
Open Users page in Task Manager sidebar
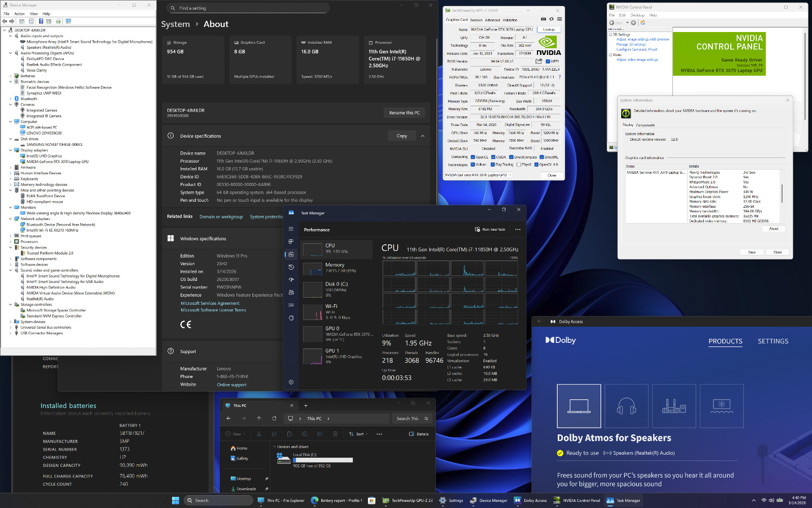click(291, 293)
